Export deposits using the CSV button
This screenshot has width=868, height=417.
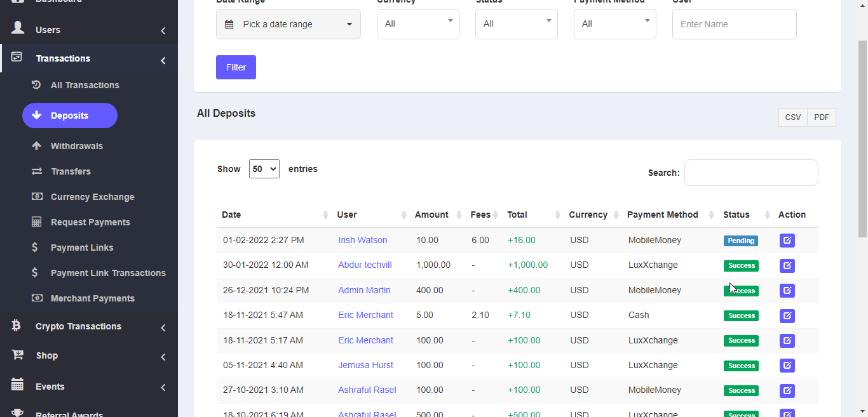(x=792, y=117)
